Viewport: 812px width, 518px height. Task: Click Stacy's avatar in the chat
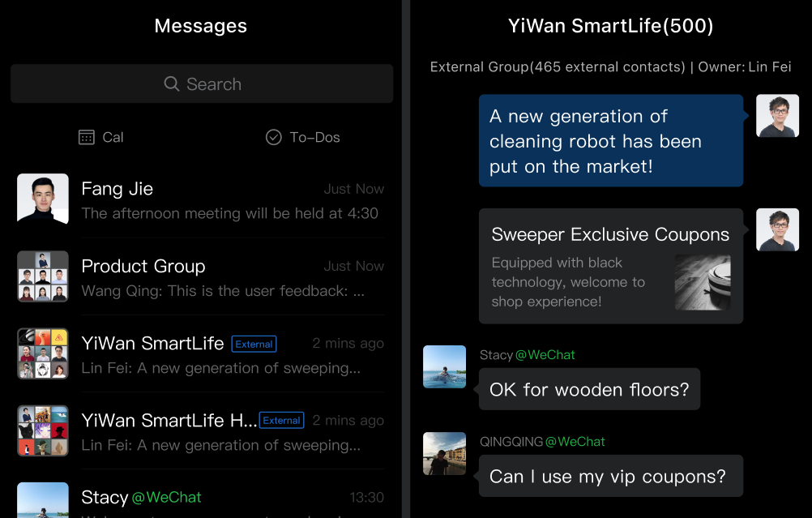(x=444, y=366)
